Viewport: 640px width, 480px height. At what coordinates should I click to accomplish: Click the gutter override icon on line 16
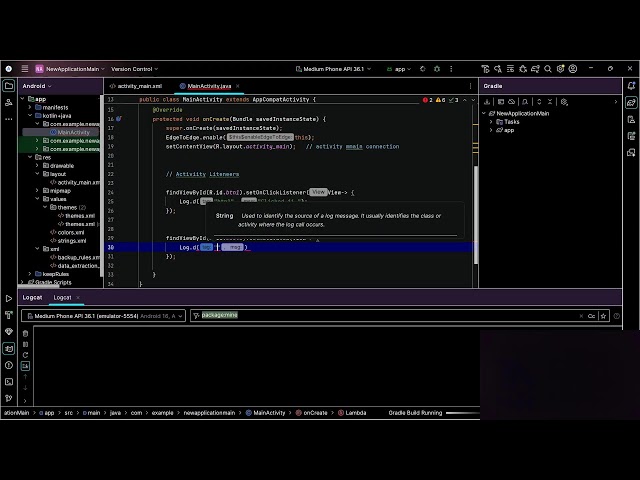pyautogui.click(x=119, y=119)
